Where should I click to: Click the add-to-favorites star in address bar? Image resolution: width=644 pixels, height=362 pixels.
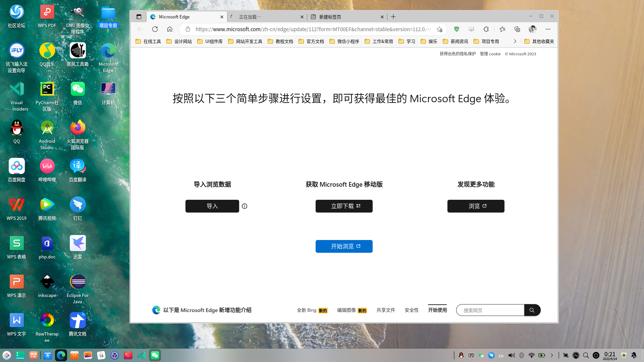point(439,29)
